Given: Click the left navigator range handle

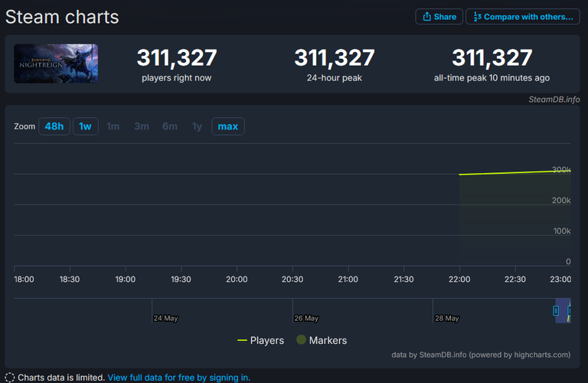Looking at the screenshot, I should 556,310.
